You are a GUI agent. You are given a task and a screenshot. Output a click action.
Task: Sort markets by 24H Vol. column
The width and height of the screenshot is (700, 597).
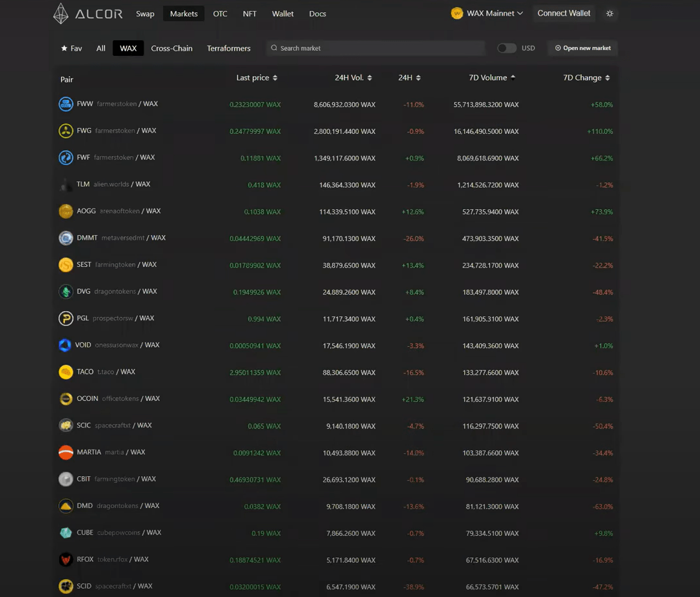[x=353, y=78]
